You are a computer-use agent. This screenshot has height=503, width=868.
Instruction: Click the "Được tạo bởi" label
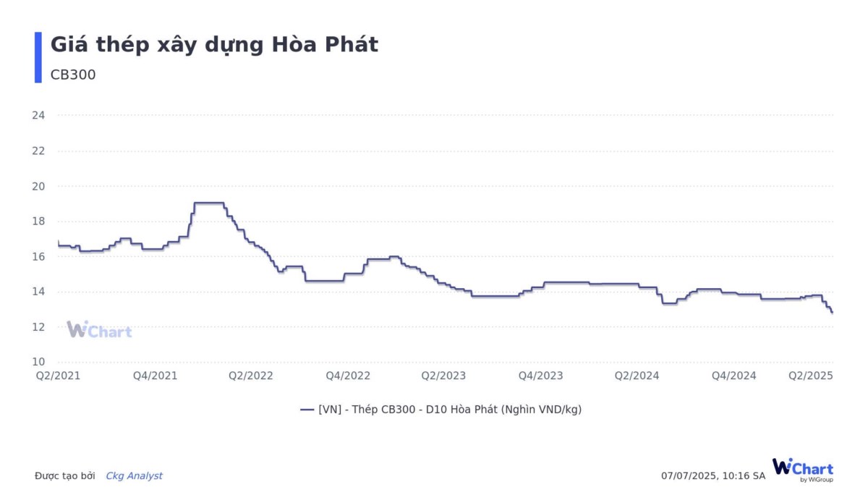tap(65, 476)
